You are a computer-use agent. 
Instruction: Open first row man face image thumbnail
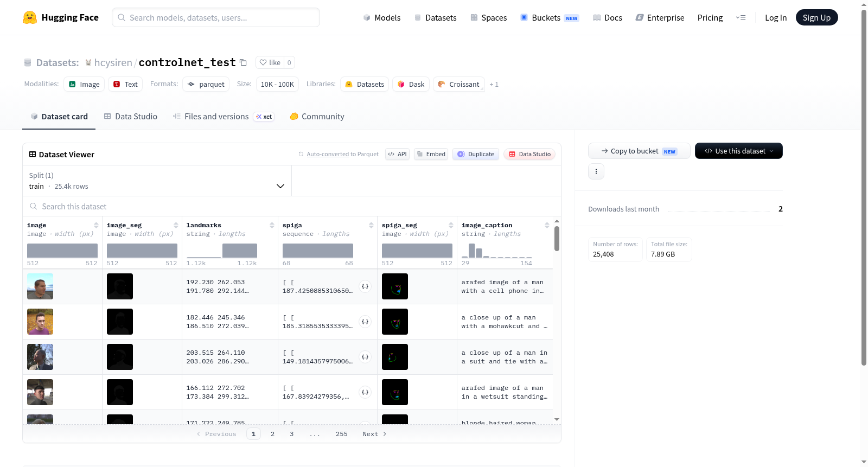point(40,286)
